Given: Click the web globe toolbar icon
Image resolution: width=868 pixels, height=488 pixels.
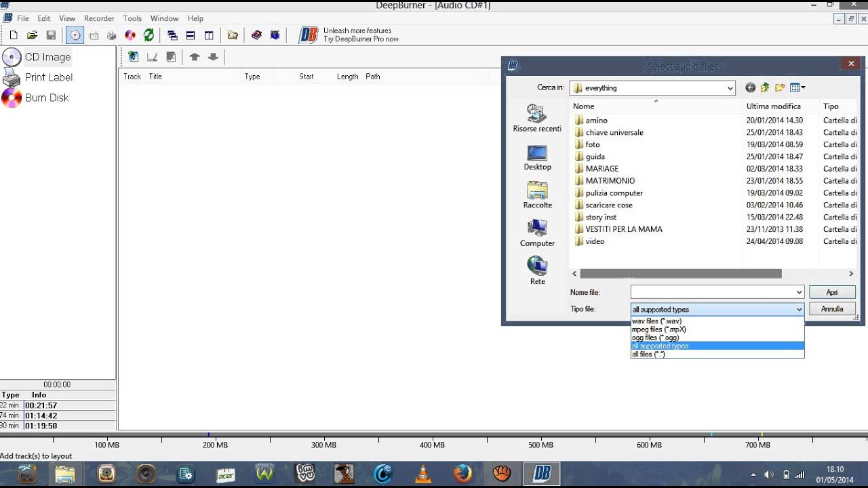Looking at the screenshot, I should [x=275, y=35].
